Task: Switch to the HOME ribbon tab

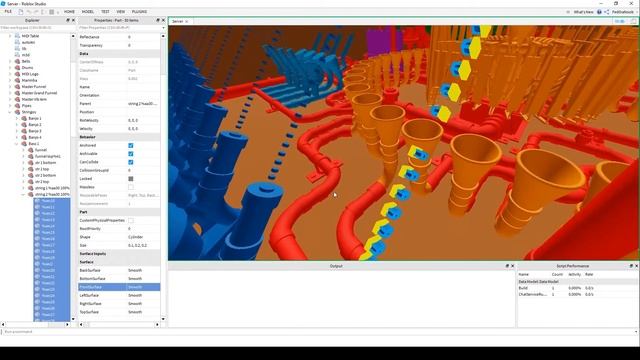Action: click(x=69, y=12)
